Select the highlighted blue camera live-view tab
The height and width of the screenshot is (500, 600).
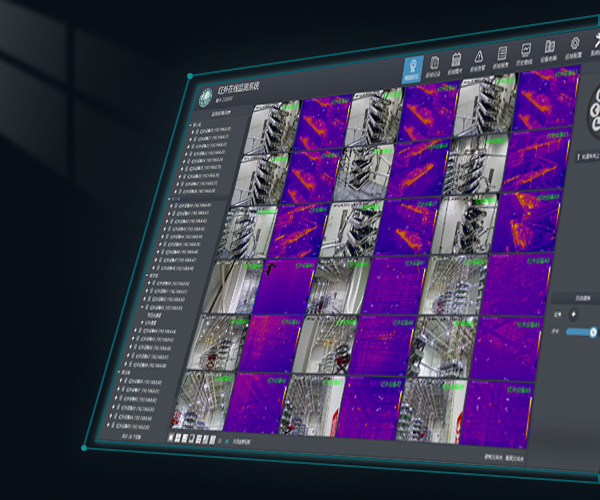pyautogui.click(x=412, y=69)
